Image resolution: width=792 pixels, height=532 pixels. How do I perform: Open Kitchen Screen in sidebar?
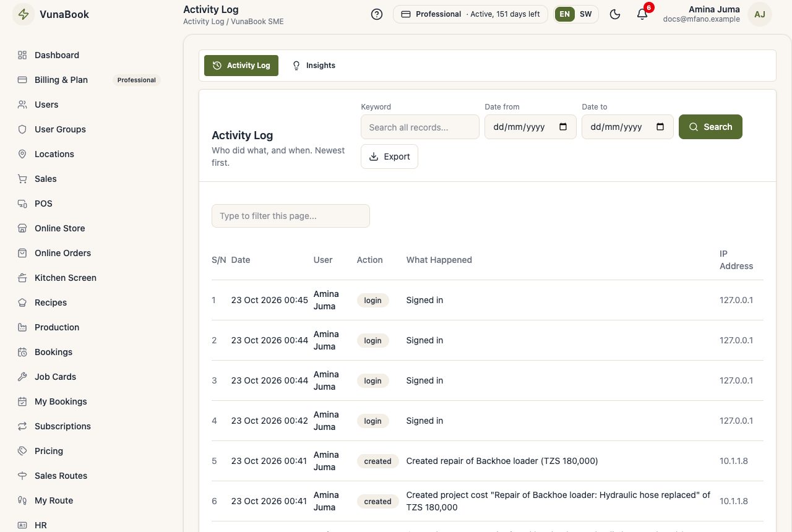pyautogui.click(x=92, y=278)
